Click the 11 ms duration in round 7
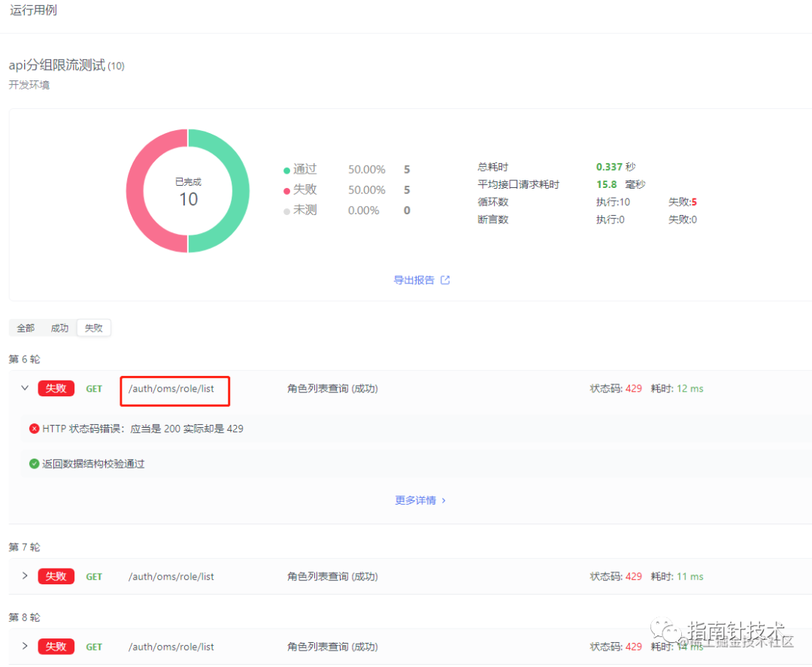This screenshot has height=667, width=812. pos(689,577)
